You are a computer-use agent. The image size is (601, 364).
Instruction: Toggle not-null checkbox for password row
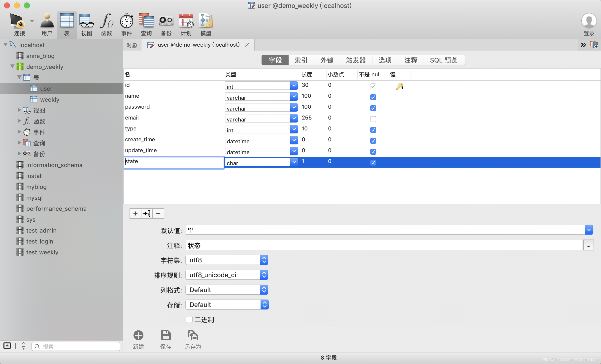[x=373, y=108]
